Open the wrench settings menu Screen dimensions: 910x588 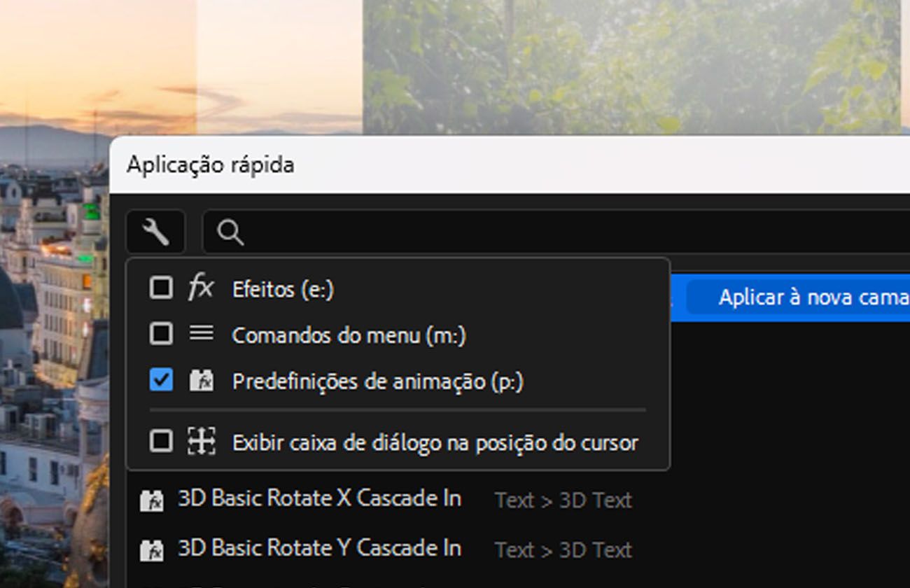coord(155,232)
